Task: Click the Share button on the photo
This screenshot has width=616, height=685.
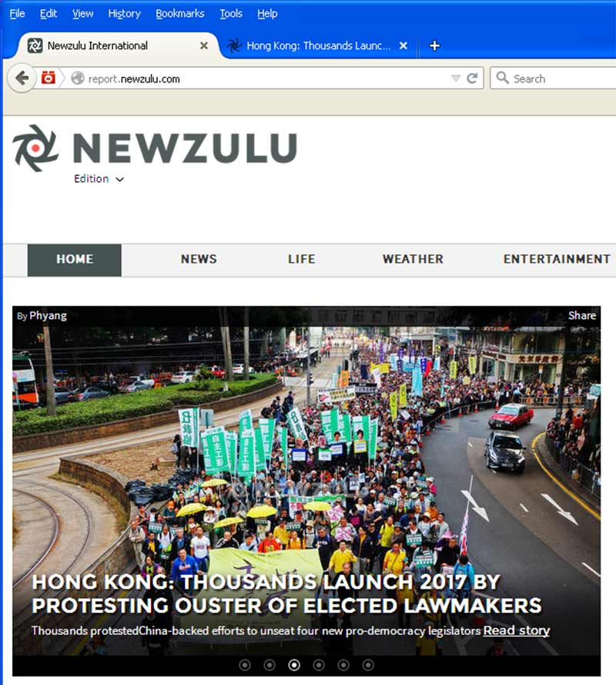Action: [581, 315]
